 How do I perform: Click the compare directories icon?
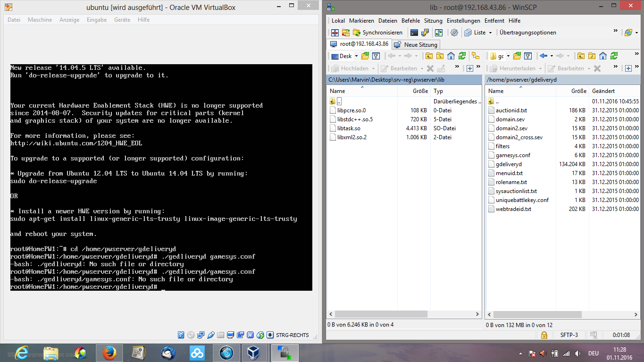pos(335,33)
